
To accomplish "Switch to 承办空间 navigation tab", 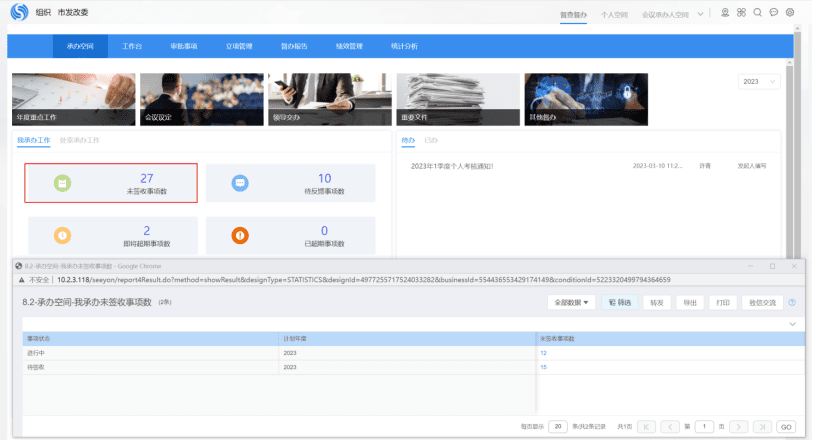I will click(80, 46).
